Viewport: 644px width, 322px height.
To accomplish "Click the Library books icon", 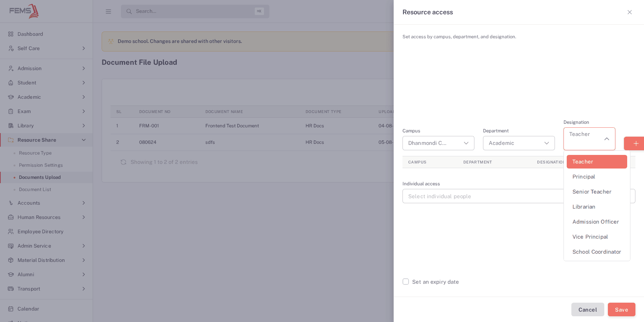I will pos(11,126).
